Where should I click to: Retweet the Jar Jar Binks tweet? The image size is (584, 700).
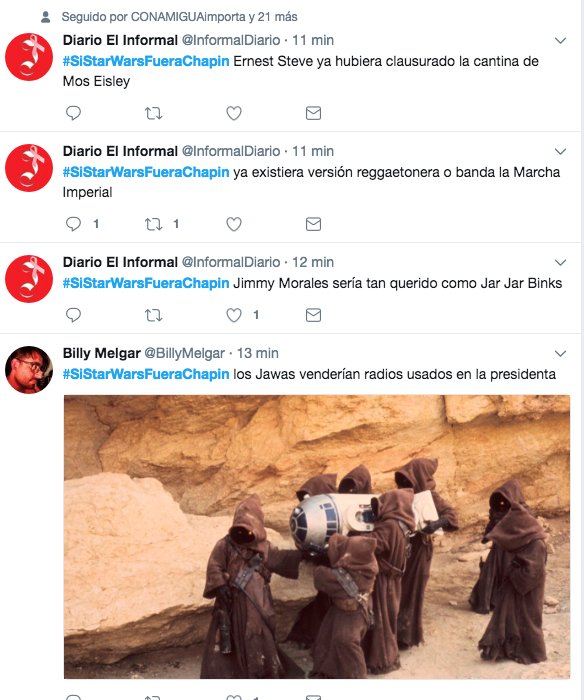(153, 315)
